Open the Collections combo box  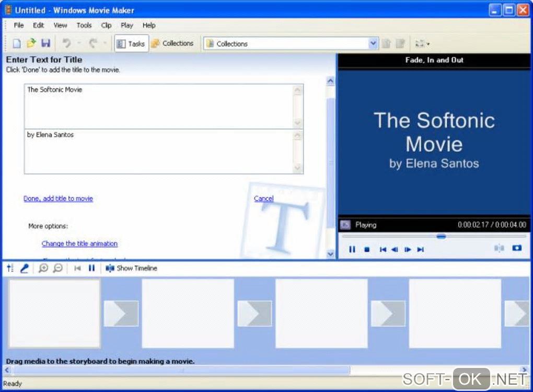(x=291, y=43)
